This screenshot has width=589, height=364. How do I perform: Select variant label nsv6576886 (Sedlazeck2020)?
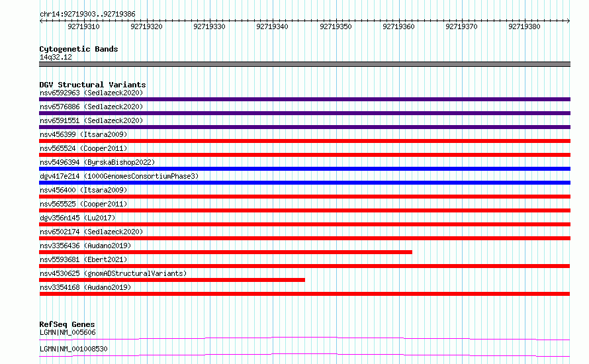[x=91, y=107]
